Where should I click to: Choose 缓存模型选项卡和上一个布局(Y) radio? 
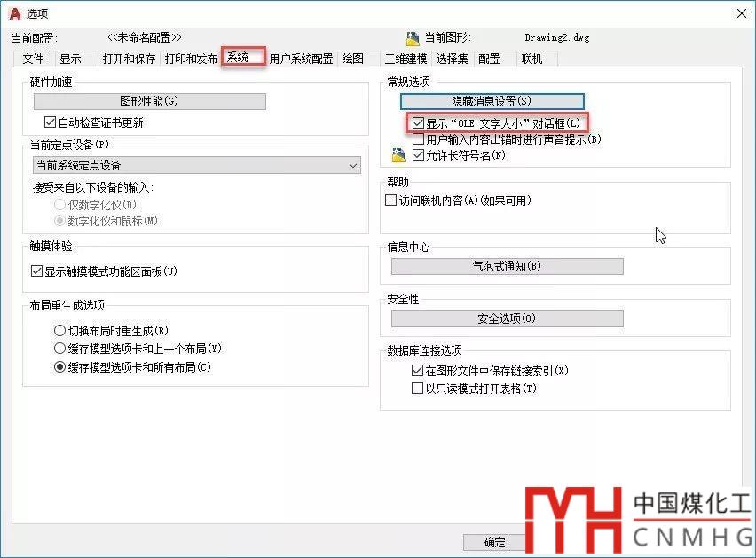click(x=59, y=349)
